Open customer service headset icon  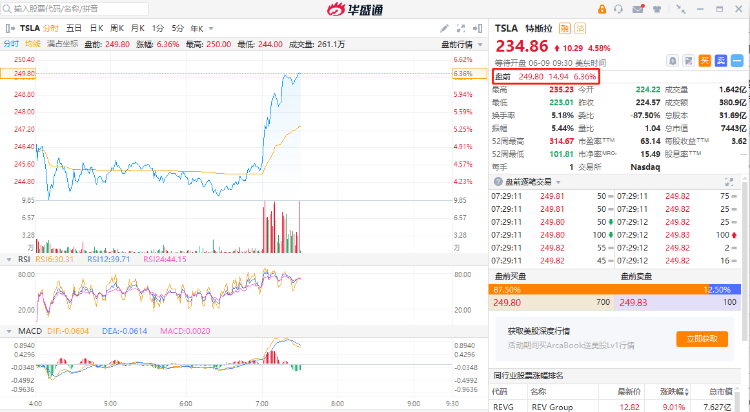tap(618, 9)
